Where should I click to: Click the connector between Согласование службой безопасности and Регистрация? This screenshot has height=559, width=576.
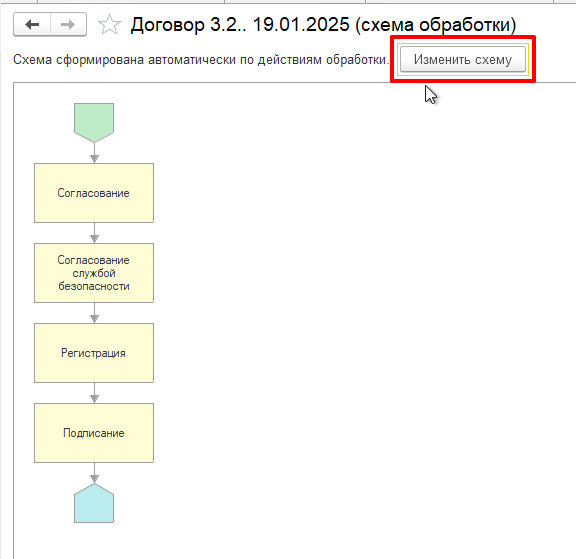(94, 313)
